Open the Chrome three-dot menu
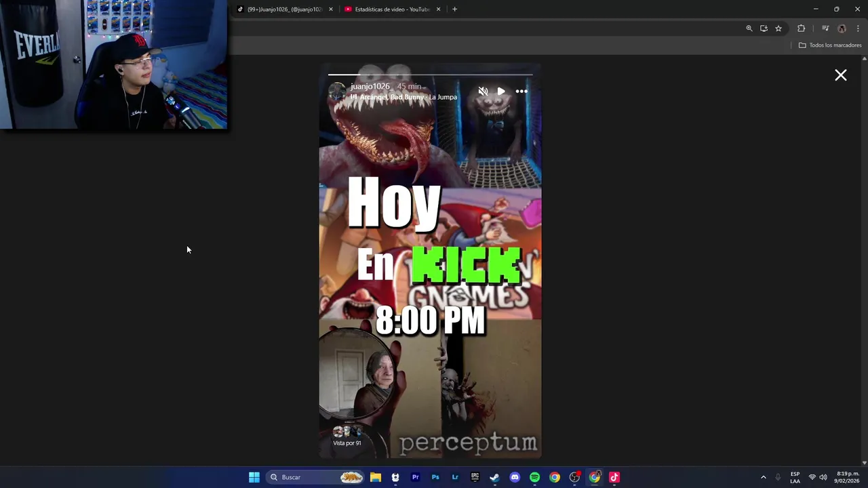The height and width of the screenshot is (488, 868). 858,28
